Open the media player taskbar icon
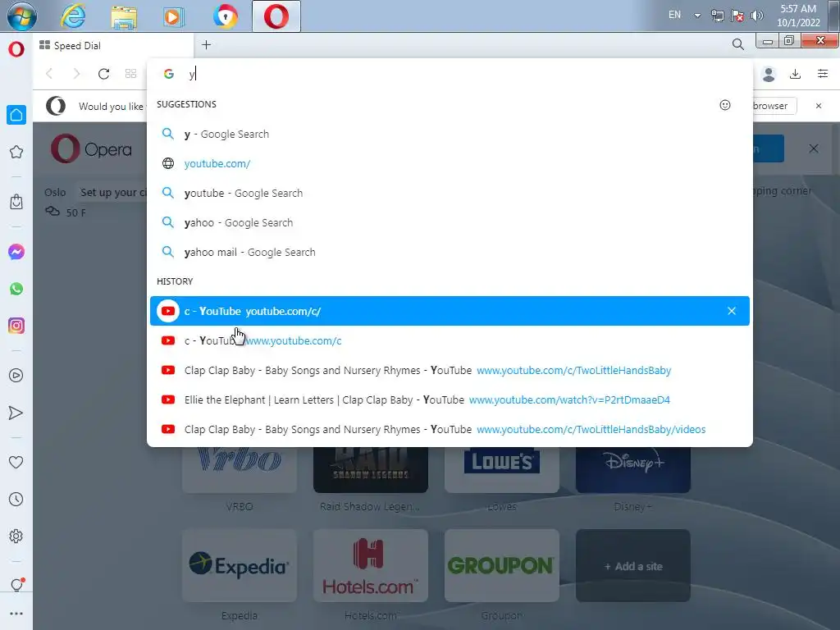This screenshot has height=630, width=840. click(x=174, y=16)
